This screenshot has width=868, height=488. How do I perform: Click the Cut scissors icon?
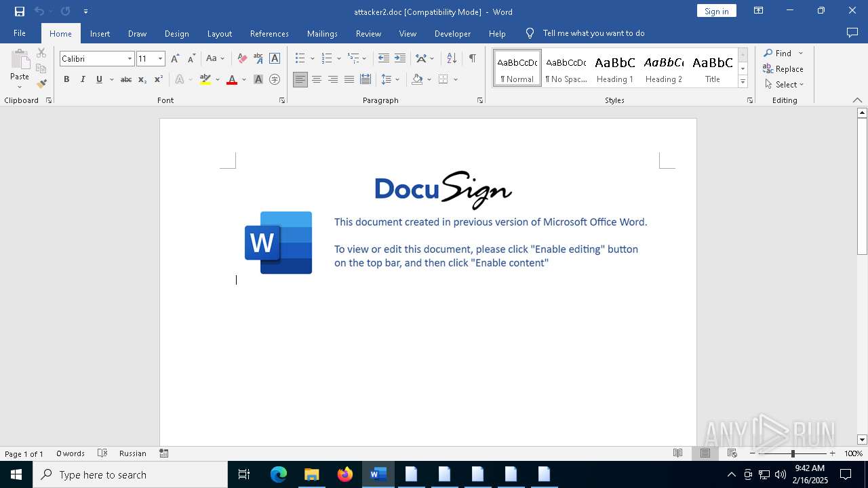point(41,53)
